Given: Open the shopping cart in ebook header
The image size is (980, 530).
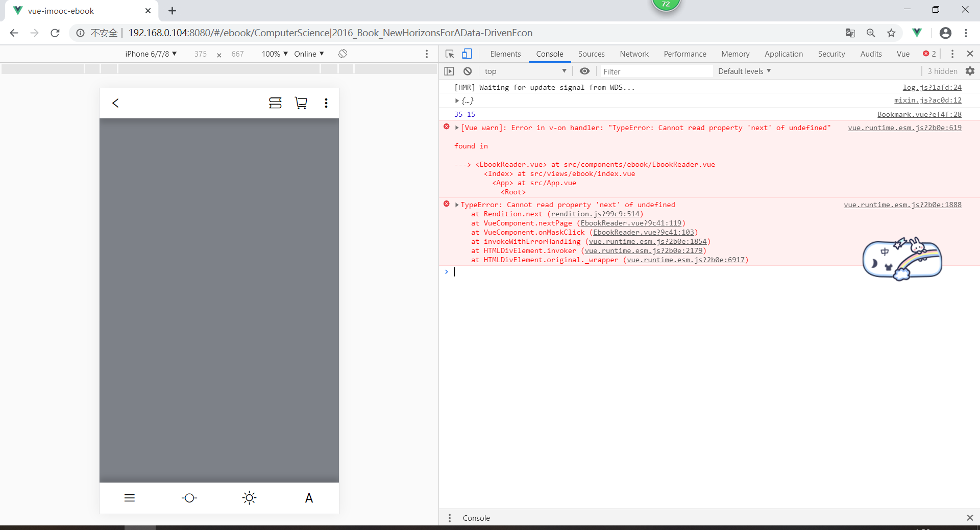Looking at the screenshot, I should [x=301, y=103].
